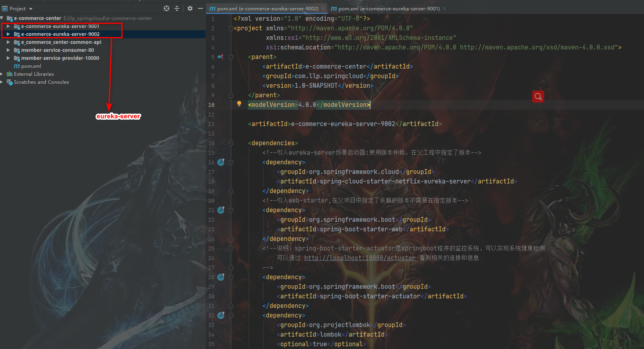Place cursor after modelVersion closing tag
The image size is (644, 349).
pyautogui.click(x=370, y=105)
